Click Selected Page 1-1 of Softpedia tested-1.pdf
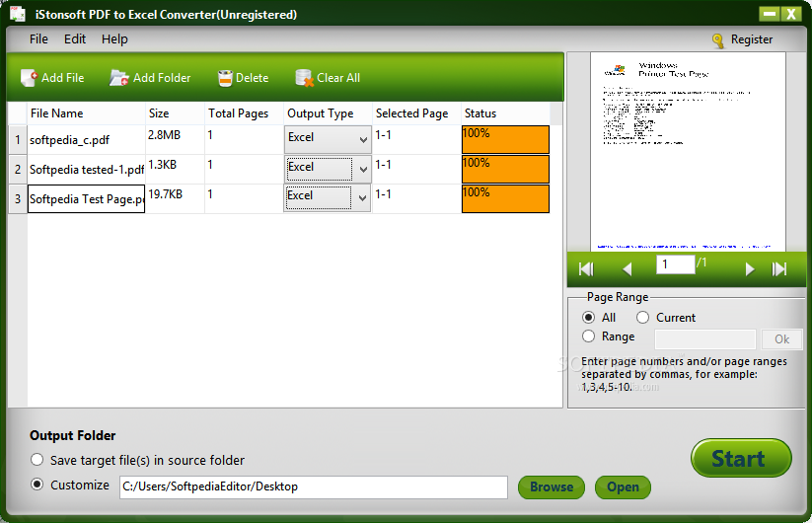Viewport: 812px width, 523px height. [x=417, y=170]
